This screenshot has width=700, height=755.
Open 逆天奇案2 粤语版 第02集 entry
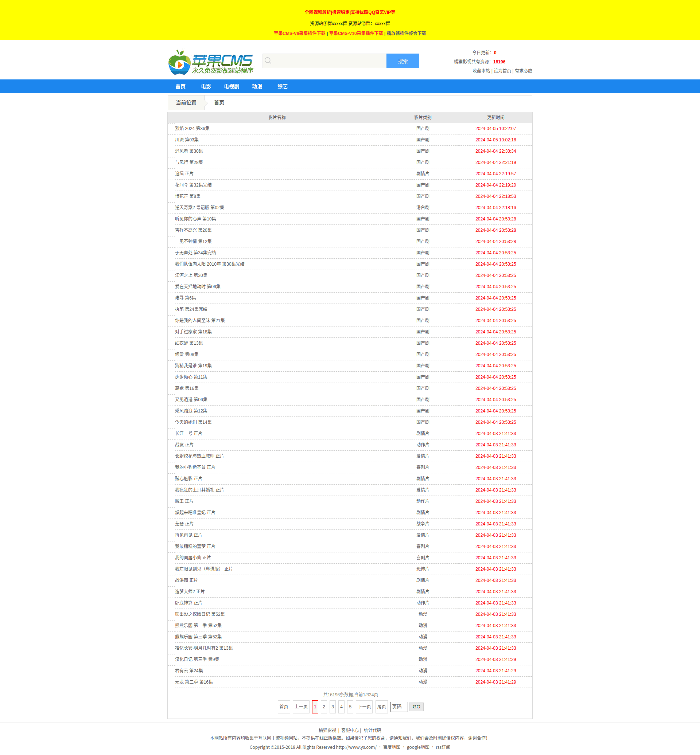(x=199, y=207)
